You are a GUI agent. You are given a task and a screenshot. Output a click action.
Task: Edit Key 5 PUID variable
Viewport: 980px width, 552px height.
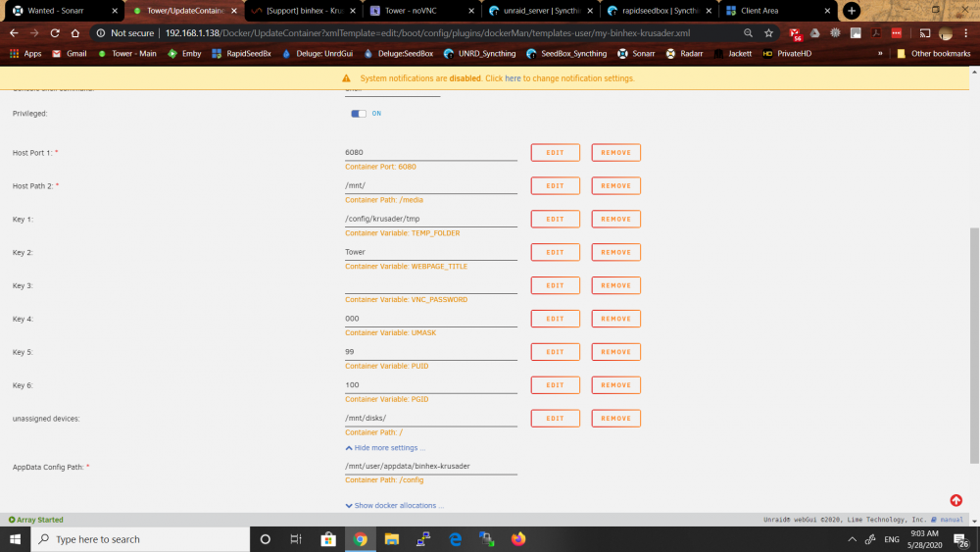point(555,351)
